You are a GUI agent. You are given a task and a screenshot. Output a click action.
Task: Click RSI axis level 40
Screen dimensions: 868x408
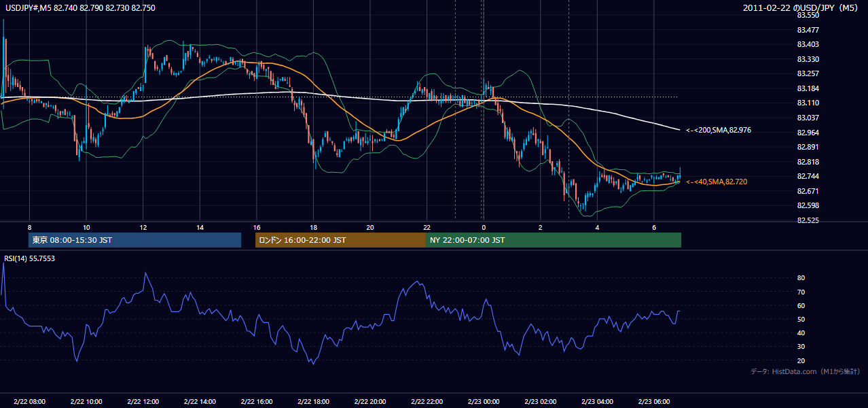[801, 333]
